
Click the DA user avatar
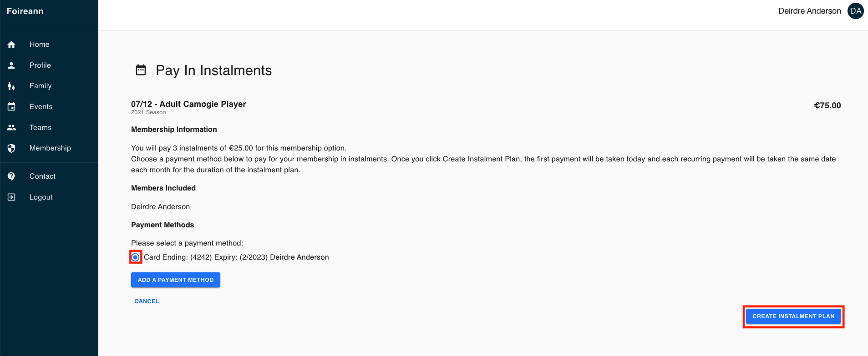855,11
